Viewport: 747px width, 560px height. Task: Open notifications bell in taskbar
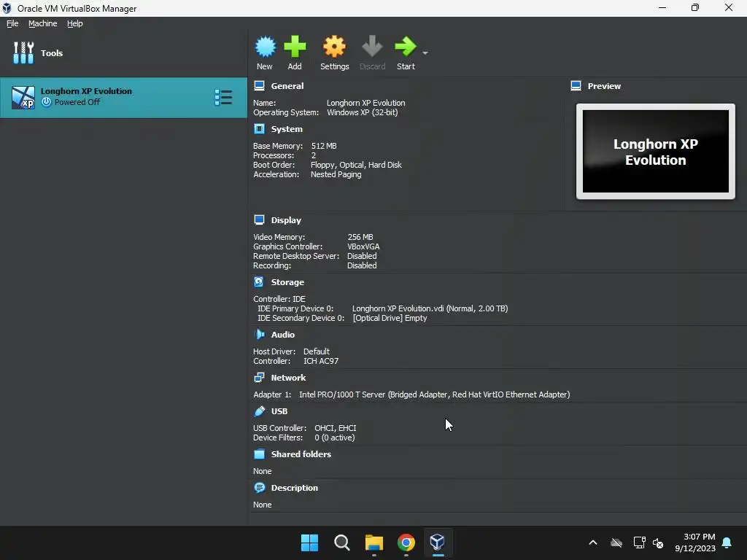click(727, 542)
